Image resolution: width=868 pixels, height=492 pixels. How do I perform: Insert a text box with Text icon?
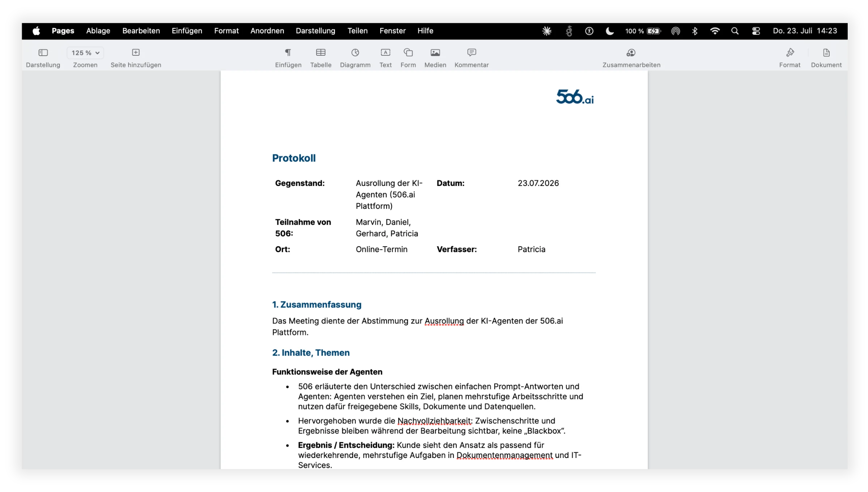click(386, 53)
